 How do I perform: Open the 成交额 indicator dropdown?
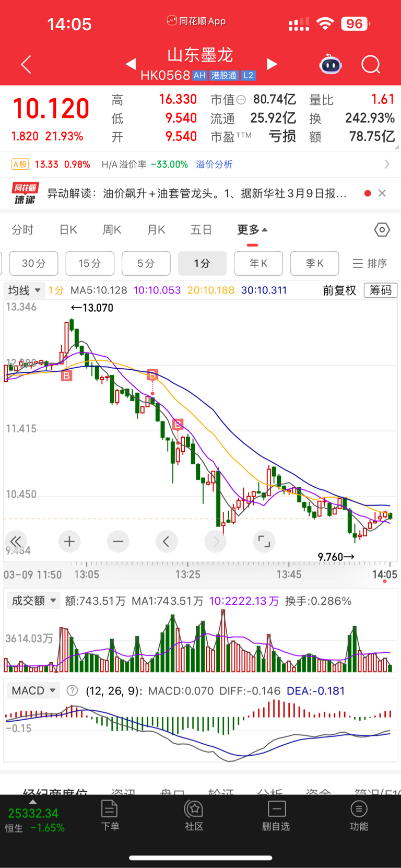[x=33, y=601]
